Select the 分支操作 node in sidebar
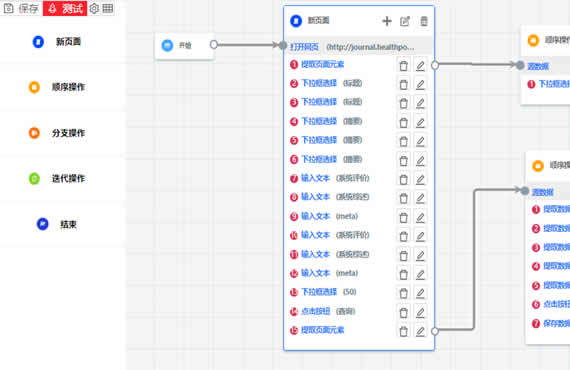 (x=57, y=133)
